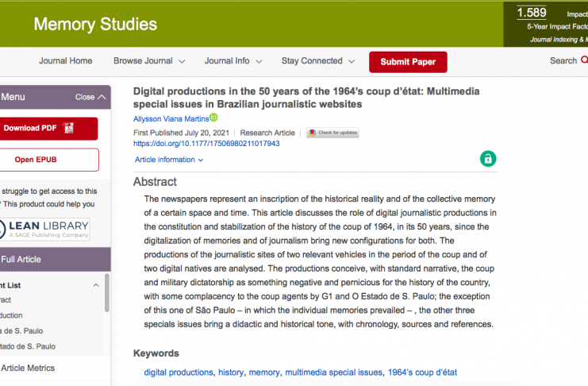Click the Search magnifier icon
588x386 pixels.
(584, 61)
